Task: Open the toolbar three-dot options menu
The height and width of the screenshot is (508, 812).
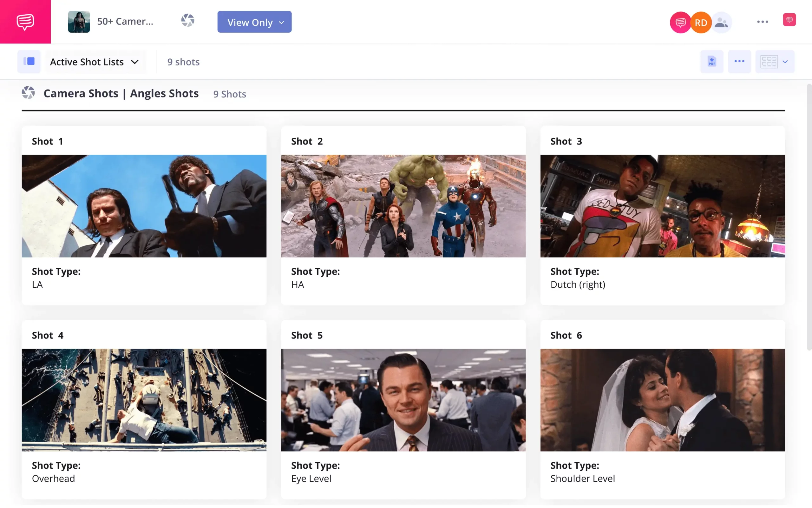Action: tap(739, 62)
